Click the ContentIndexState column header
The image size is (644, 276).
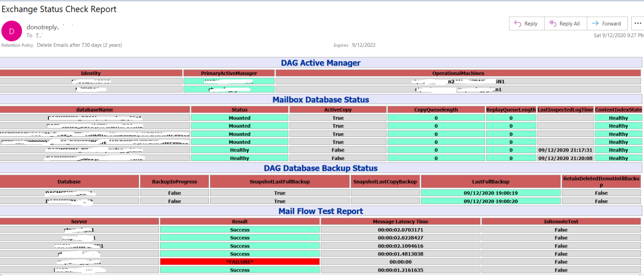click(x=618, y=110)
